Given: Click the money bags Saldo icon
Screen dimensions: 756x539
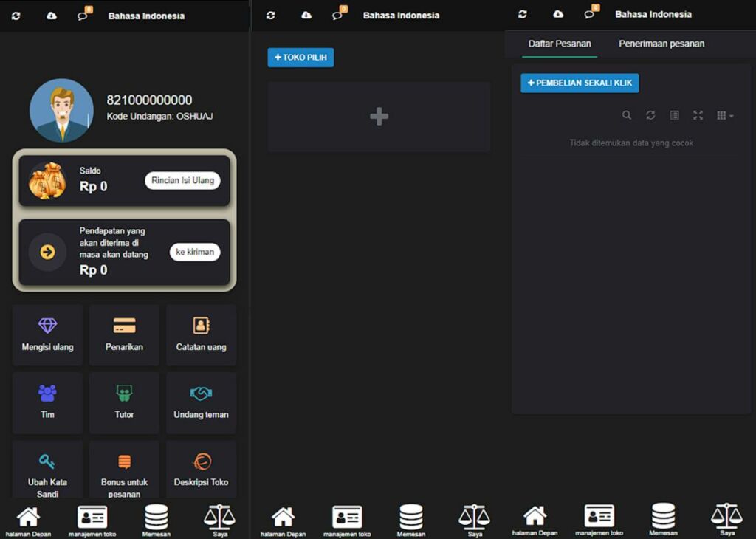Looking at the screenshot, I should pos(47,181).
